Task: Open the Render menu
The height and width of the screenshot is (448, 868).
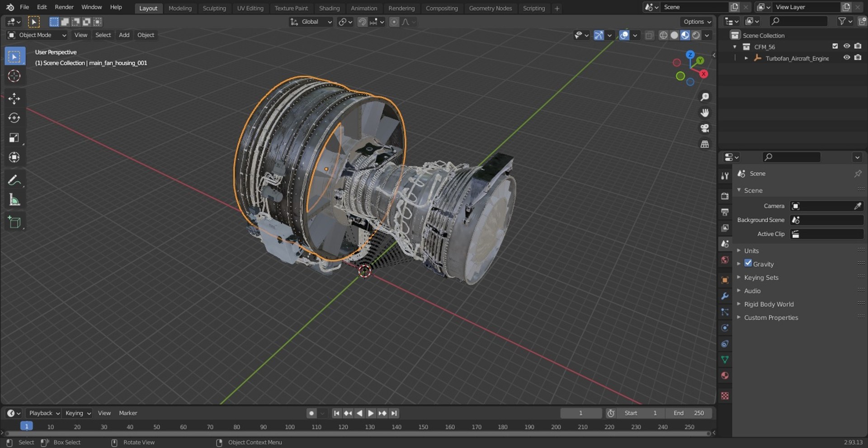Action: point(64,7)
